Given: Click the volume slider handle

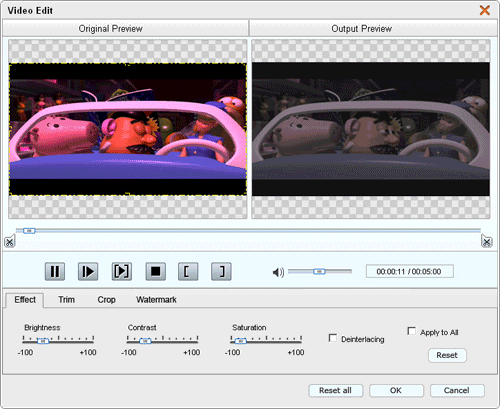Looking at the screenshot, I should click(x=319, y=272).
